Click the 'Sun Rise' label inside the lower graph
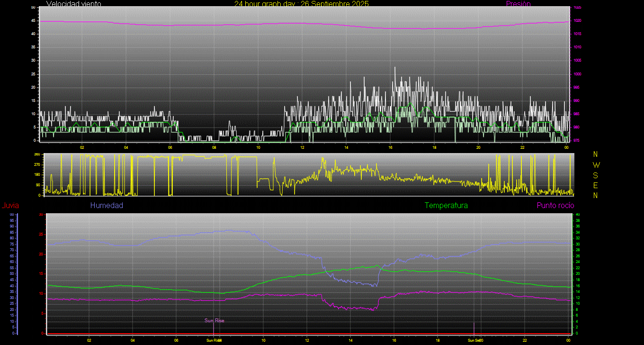The width and height of the screenshot is (644, 345). click(214, 321)
